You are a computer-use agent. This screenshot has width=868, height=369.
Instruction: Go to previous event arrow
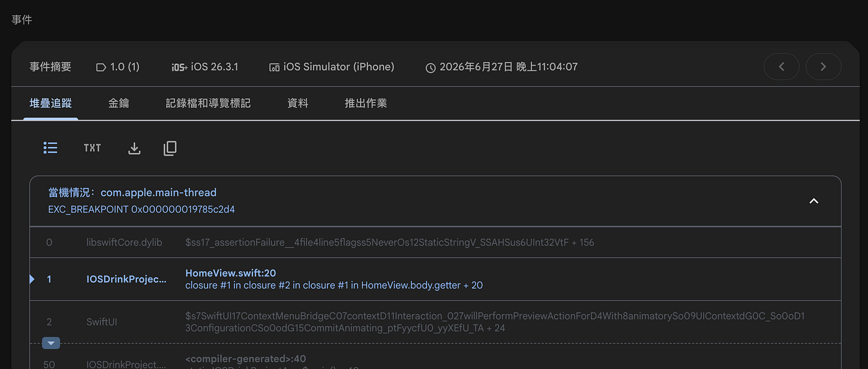click(781, 66)
